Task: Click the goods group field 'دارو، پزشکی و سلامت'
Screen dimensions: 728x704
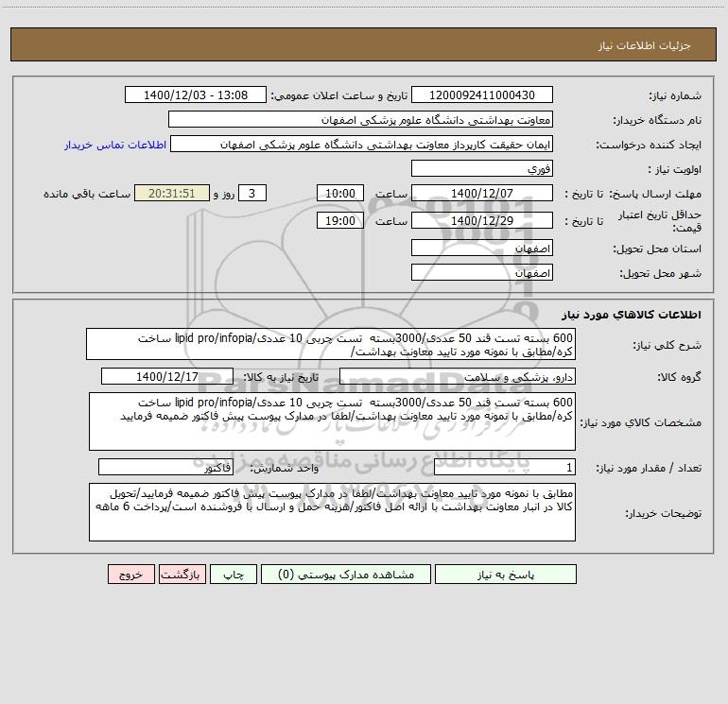Action: (458, 376)
